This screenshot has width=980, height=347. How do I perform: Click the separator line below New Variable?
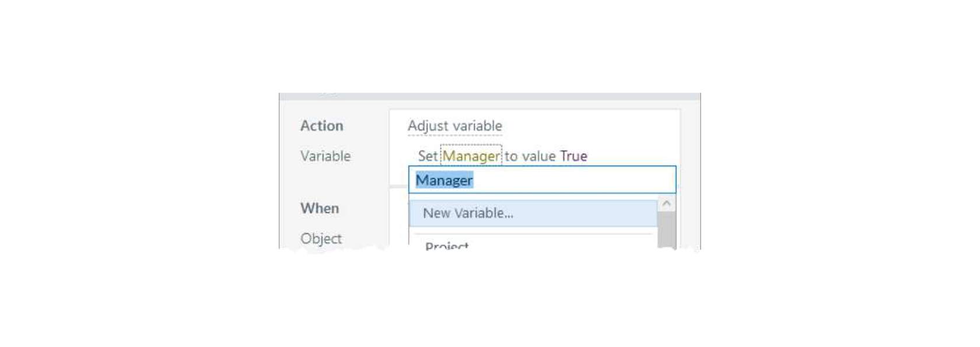click(x=533, y=234)
